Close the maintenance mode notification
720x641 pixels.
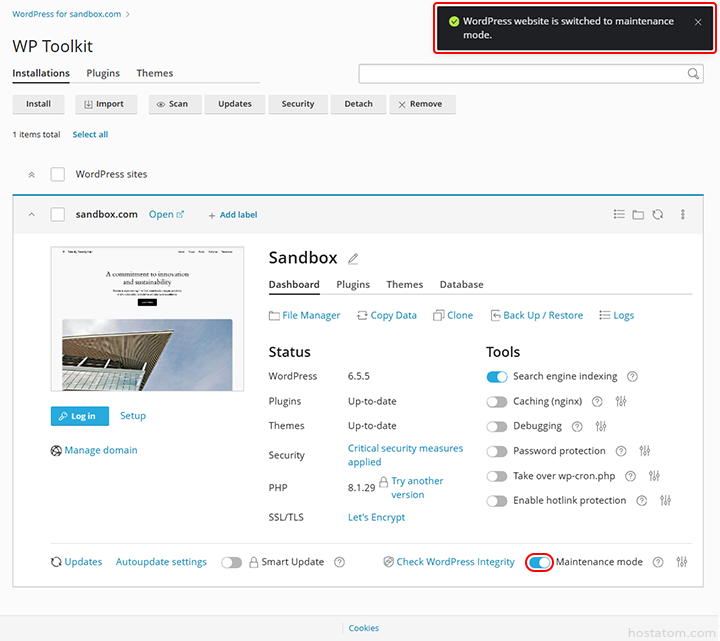[x=698, y=22]
